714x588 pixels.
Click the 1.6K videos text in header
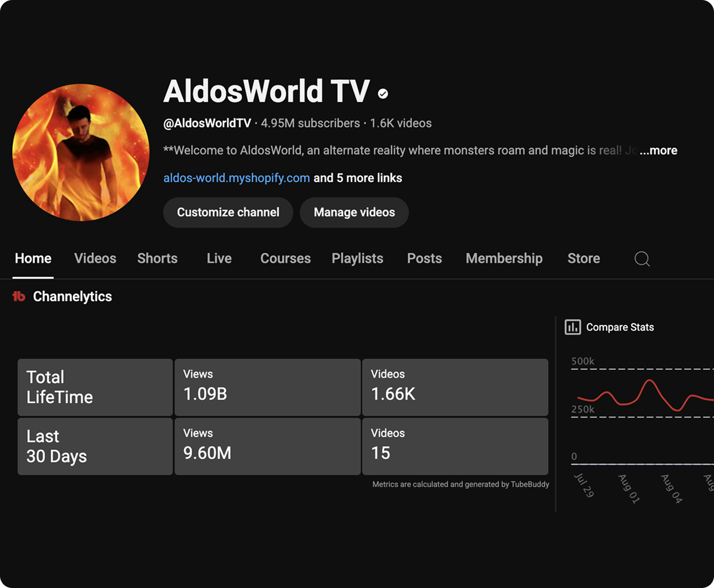point(401,123)
